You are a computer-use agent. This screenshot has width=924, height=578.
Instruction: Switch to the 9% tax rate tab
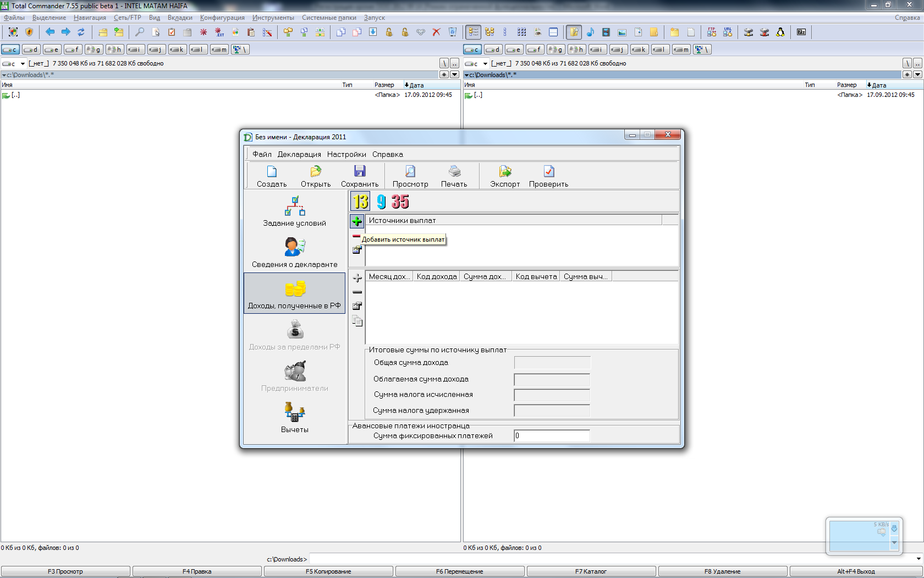pos(381,201)
